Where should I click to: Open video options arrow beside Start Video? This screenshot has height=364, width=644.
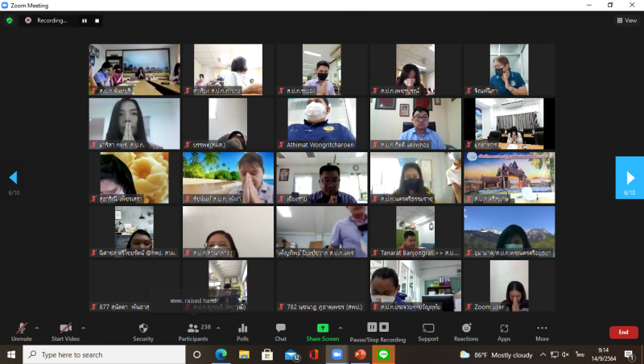[x=84, y=328]
